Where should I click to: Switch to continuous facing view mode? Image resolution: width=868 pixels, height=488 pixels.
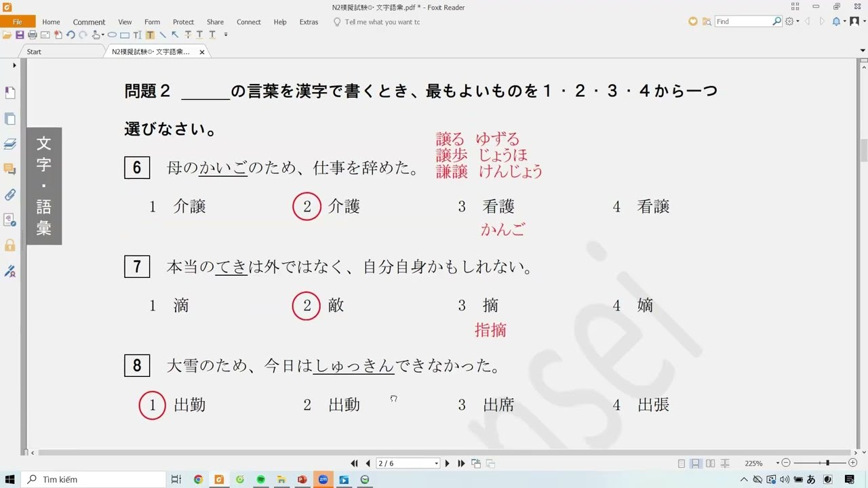725,464
